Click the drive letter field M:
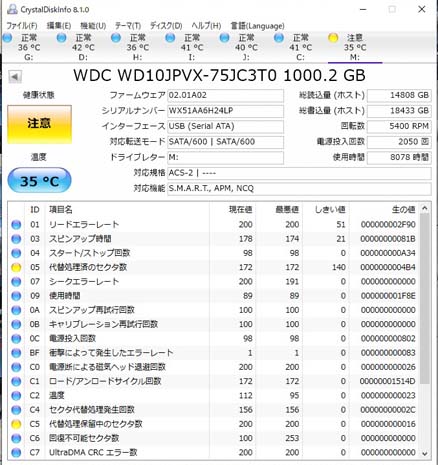The height and width of the screenshot is (465, 438). coord(225,157)
